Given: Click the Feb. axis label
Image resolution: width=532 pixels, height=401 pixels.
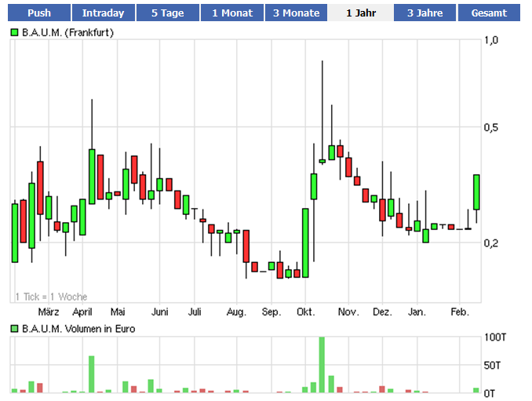Looking at the screenshot, I should 460,312.
